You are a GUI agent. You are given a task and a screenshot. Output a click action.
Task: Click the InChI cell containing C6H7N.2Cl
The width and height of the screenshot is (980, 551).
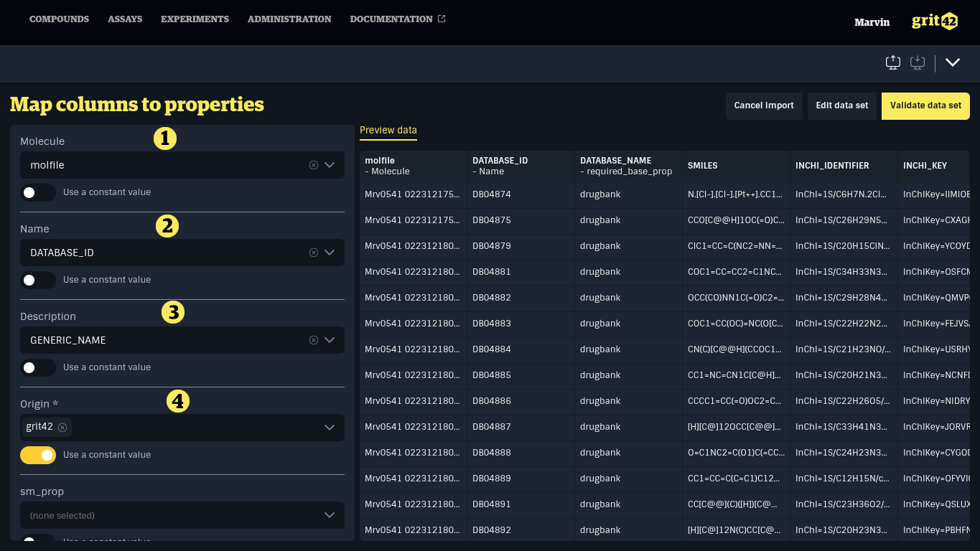pos(844,194)
